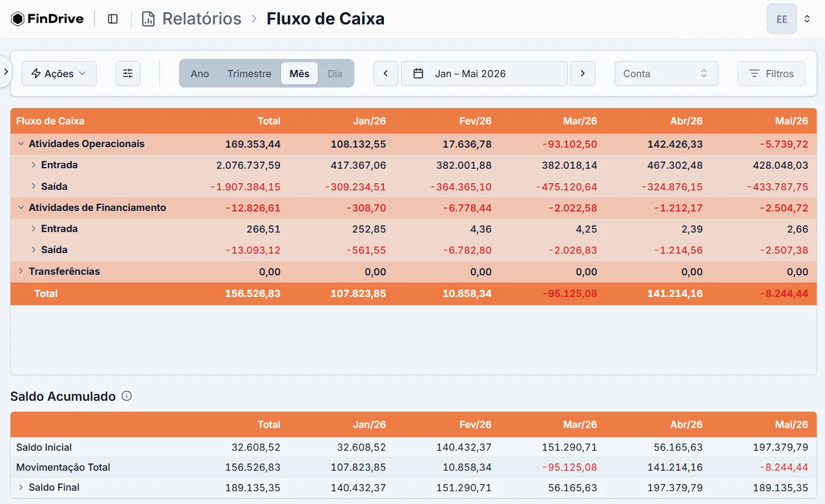The height and width of the screenshot is (504, 825).
Task: Switch to the Ano view
Action: tap(200, 73)
